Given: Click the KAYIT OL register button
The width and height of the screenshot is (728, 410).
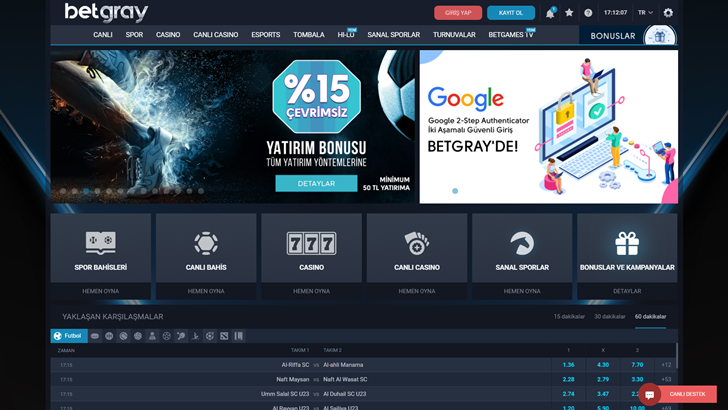Looking at the screenshot, I should pyautogui.click(x=511, y=13).
